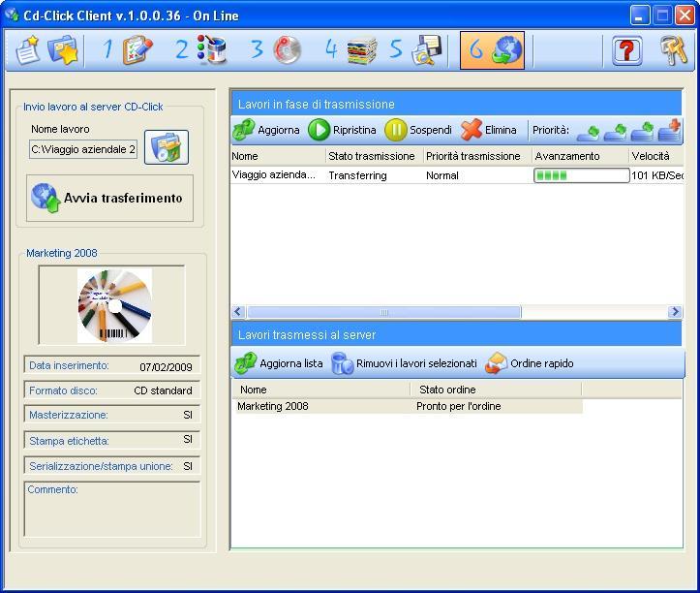
Task: Click Aggiorna lista button
Action: tap(280, 363)
